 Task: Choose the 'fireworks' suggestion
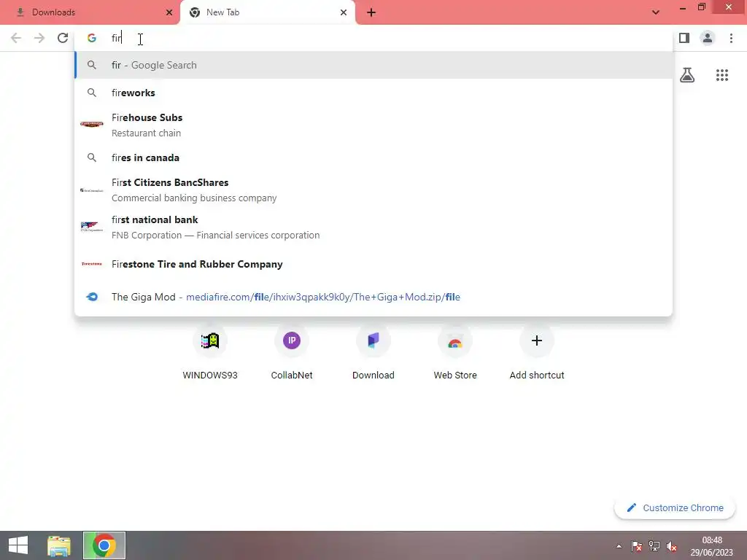tap(373, 93)
